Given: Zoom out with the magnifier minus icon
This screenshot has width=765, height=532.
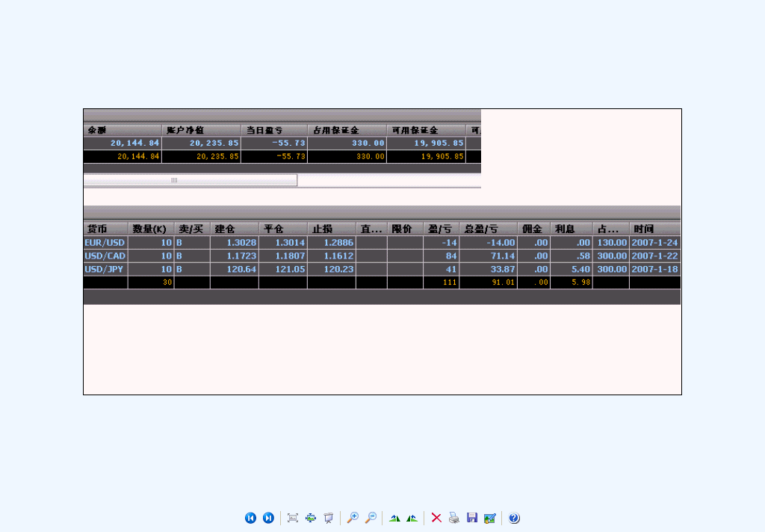Looking at the screenshot, I should [x=371, y=518].
